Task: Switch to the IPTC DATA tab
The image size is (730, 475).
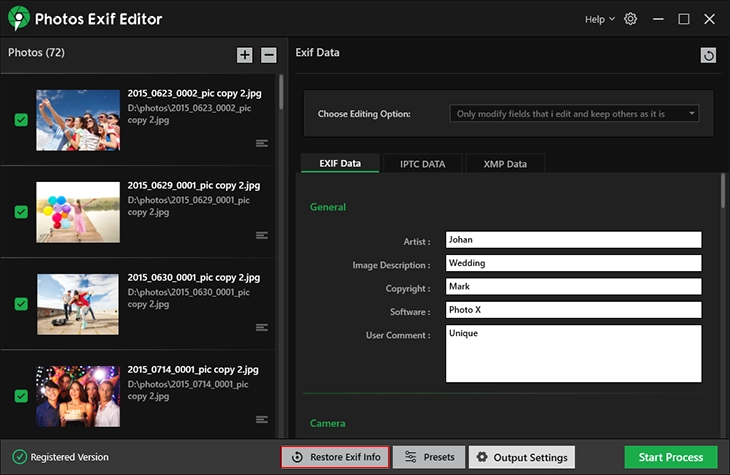Action: click(x=422, y=163)
